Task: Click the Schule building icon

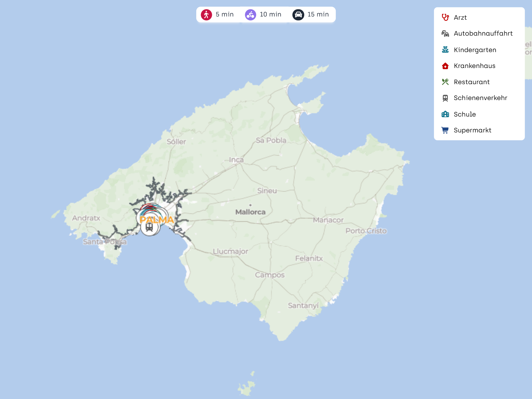Action: 445,114
